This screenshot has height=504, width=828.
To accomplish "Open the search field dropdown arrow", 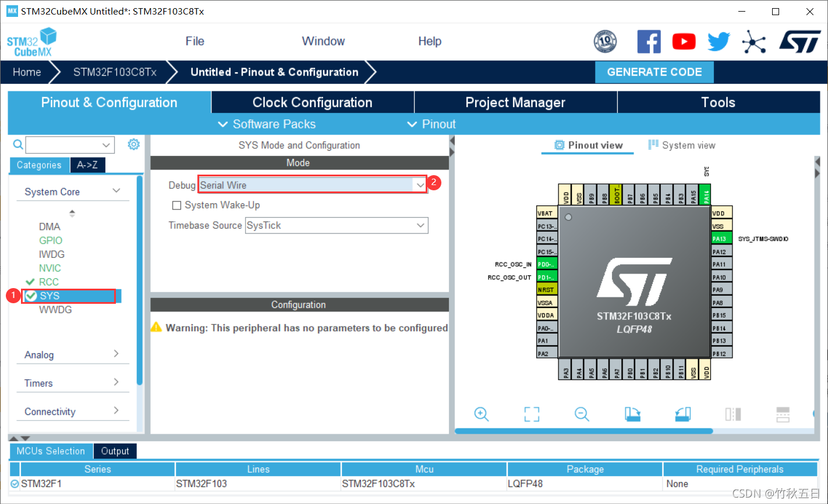I will [106, 145].
